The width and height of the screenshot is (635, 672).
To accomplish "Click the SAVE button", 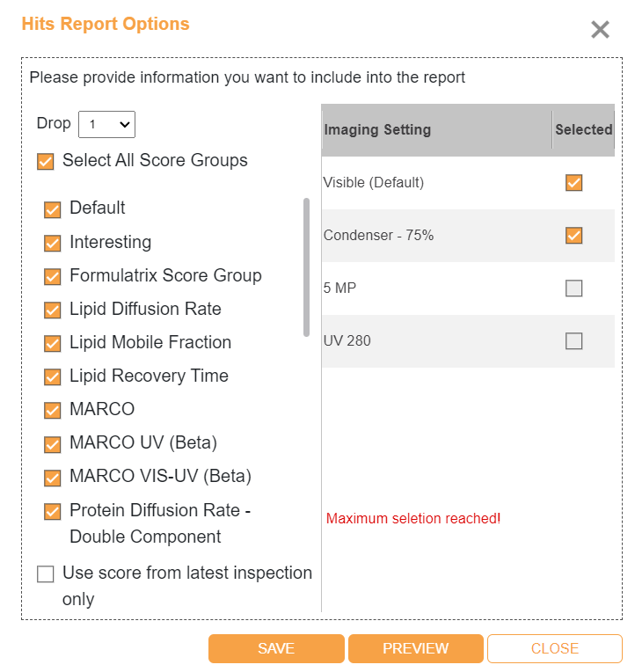I will pyautogui.click(x=276, y=648).
